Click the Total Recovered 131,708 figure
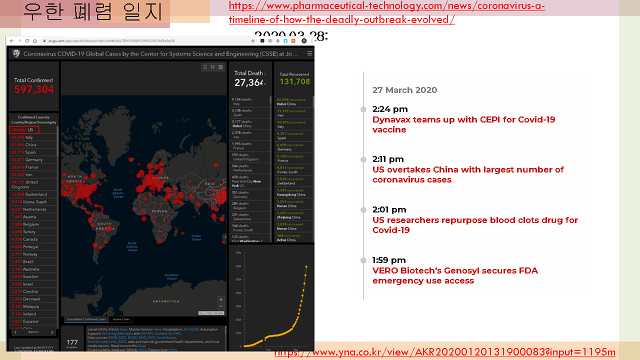The height and width of the screenshot is (360, 640). [295, 82]
